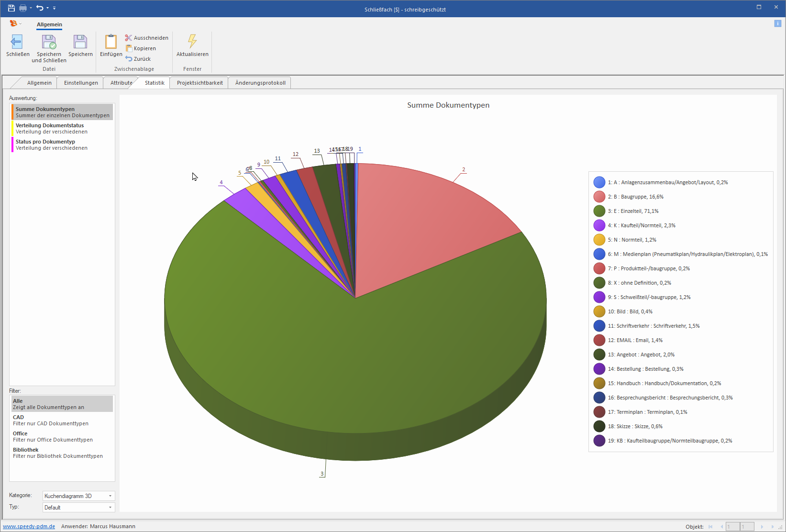Click the Baugruppe legend color swatch
The width and height of the screenshot is (786, 532).
(599, 197)
